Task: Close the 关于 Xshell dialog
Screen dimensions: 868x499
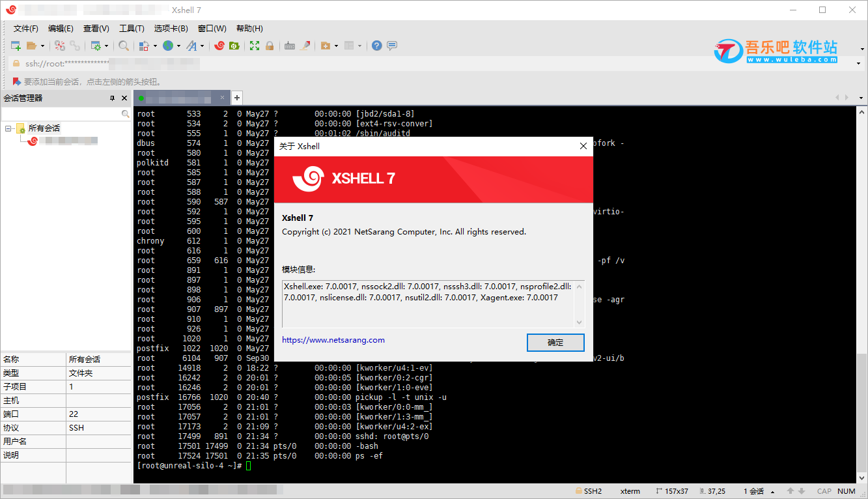Action: click(x=583, y=147)
